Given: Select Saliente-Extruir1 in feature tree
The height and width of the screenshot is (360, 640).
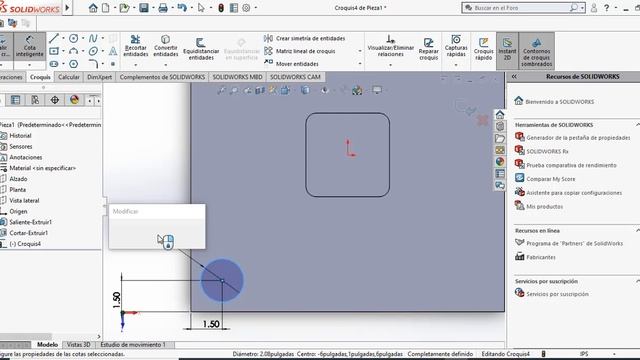Looking at the screenshot, I should tap(31, 222).
